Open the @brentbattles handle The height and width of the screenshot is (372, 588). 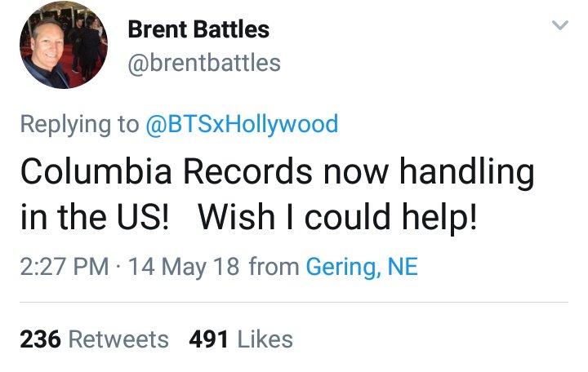(x=204, y=63)
